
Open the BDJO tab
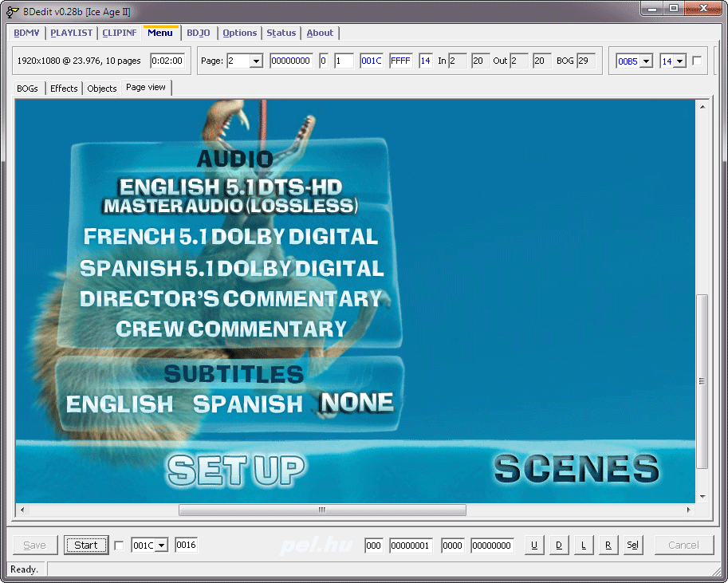[x=199, y=33]
